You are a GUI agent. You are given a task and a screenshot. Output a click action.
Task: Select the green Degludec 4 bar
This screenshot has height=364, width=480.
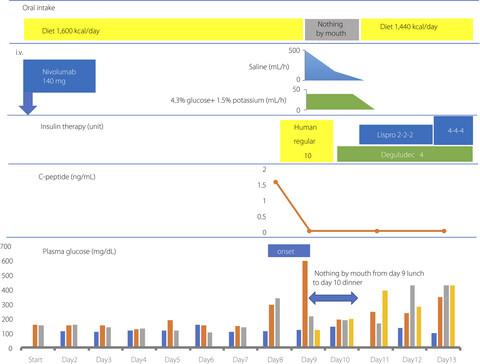(405, 154)
